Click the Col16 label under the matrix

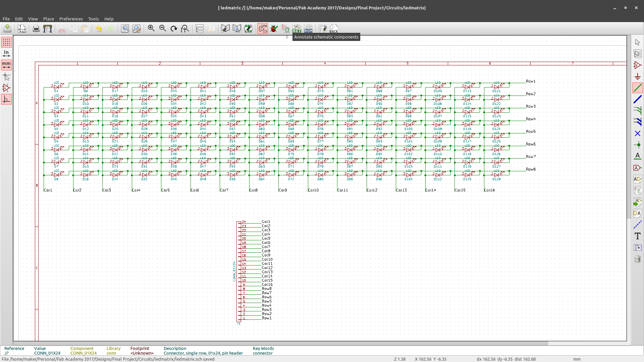click(489, 190)
